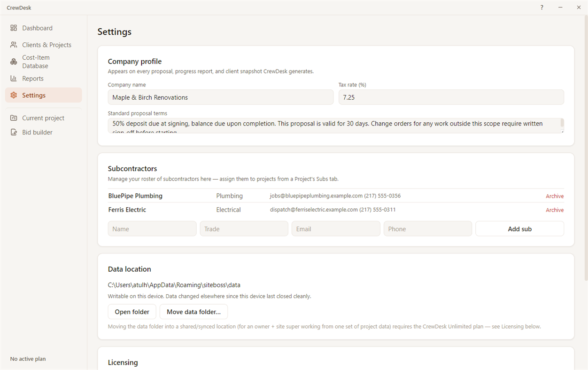Click the Clients & Projects people icon
Image resolution: width=588 pixels, height=370 pixels.
pyautogui.click(x=14, y=45)
